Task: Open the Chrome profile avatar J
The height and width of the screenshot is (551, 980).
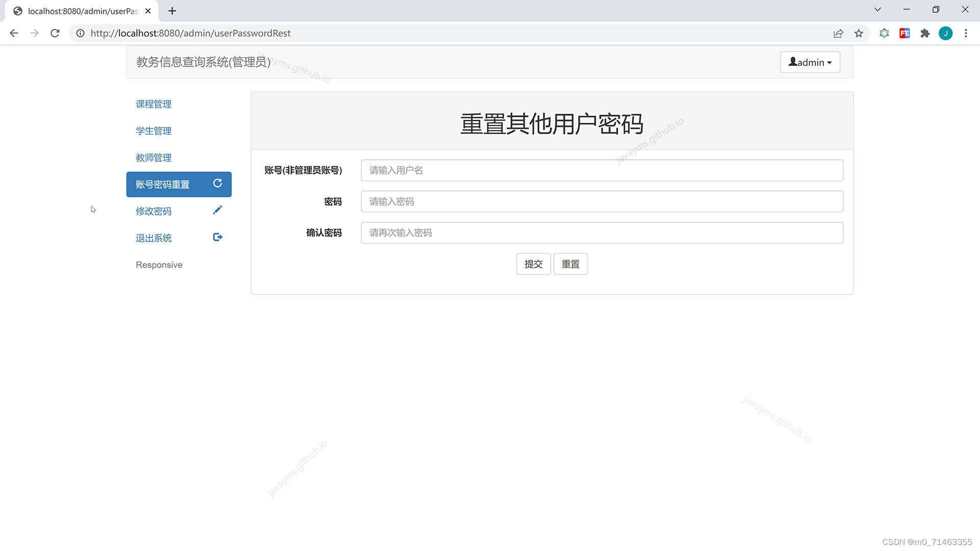Action: [x=945, y=33]
